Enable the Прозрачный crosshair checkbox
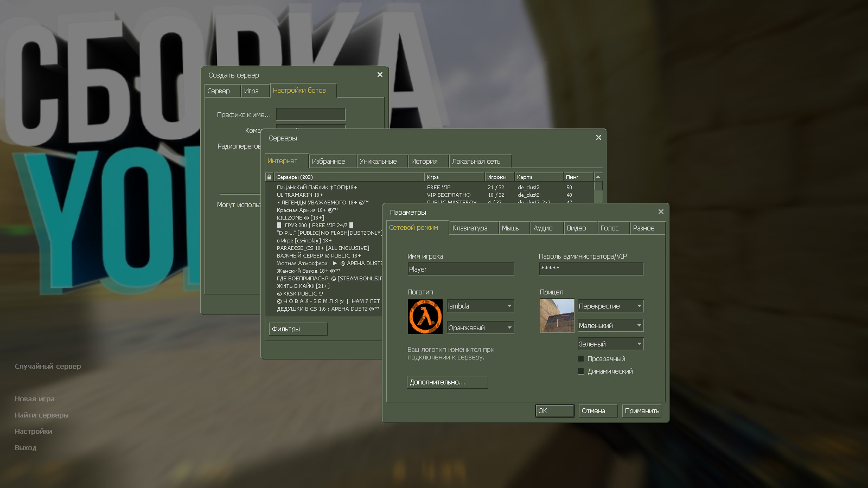 pos(581,359)
